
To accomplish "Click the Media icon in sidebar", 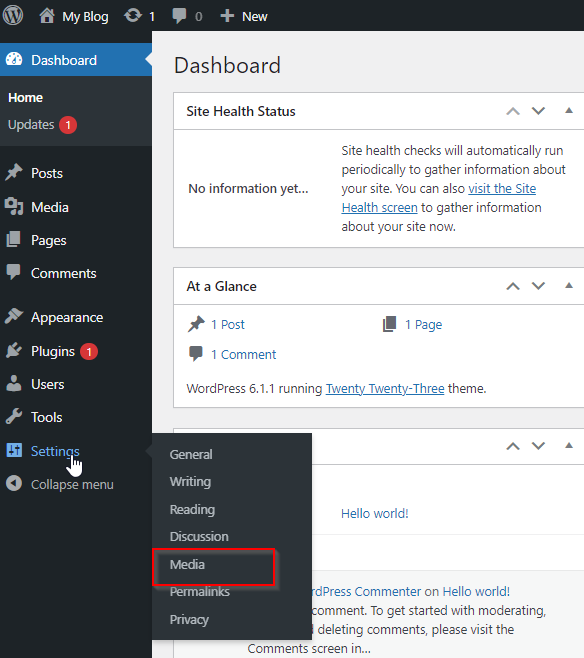I will click(14, 206).
